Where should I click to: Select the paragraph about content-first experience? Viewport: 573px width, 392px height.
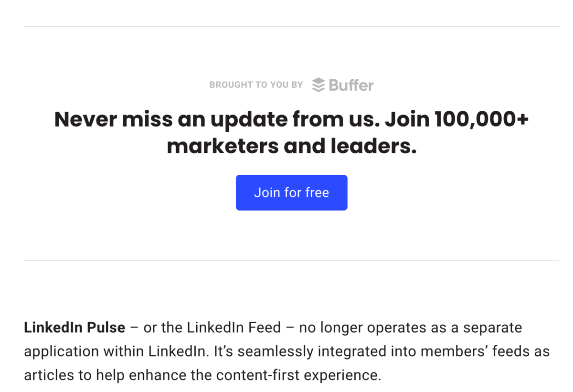pyautogui.click(x=286, y=351)
